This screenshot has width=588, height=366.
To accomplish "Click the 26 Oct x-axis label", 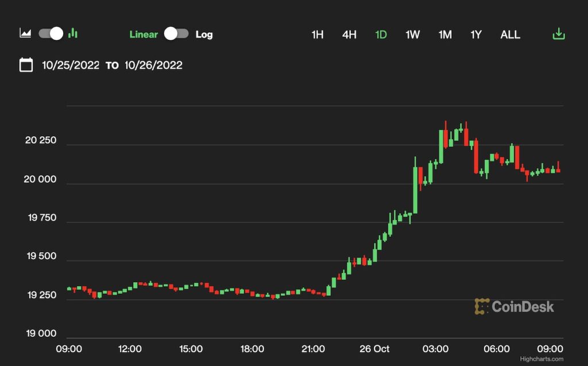I will 374,349.
